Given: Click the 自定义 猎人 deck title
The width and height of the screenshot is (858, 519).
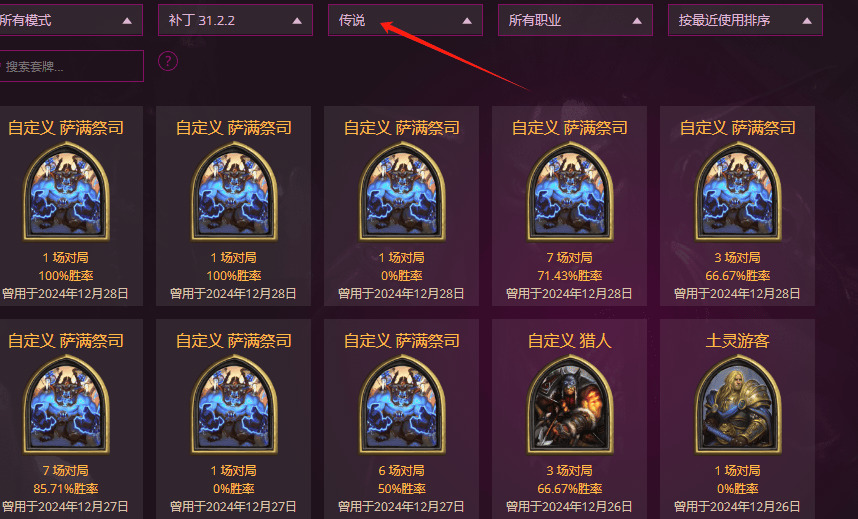Looking at the screenshot, I should [x=570, y=341].
